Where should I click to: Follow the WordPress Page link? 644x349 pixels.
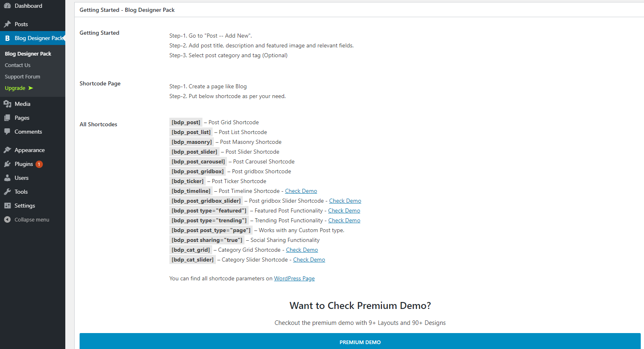point(294,278)
